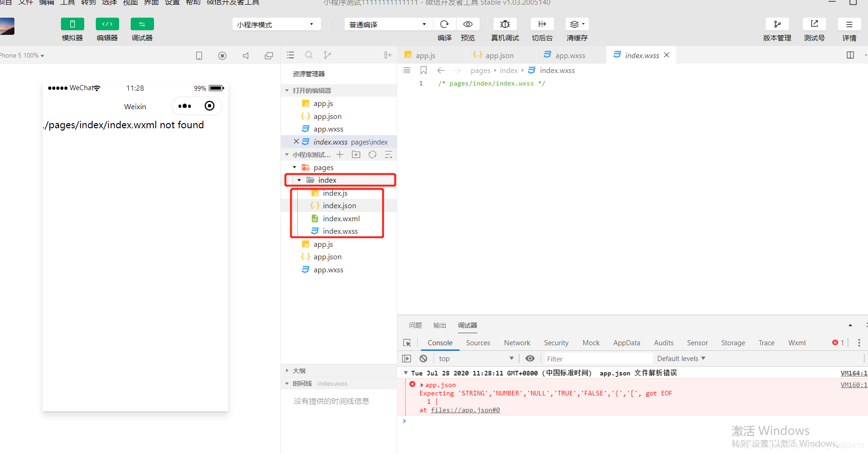
Task: Open the 清缓存 clear cache dropdown
Action: (577, 24)
